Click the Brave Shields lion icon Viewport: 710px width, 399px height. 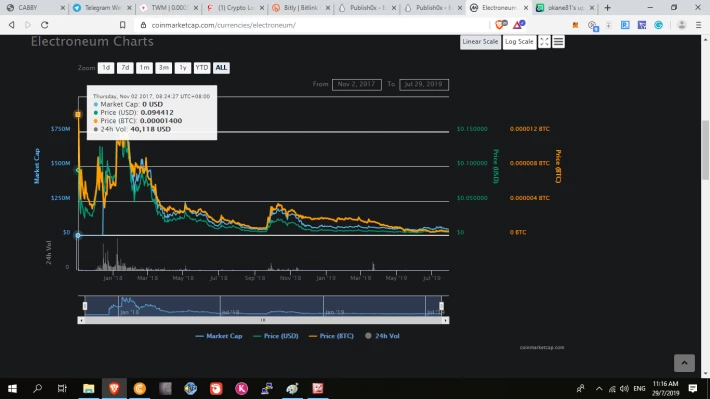[x=501, y=25]
